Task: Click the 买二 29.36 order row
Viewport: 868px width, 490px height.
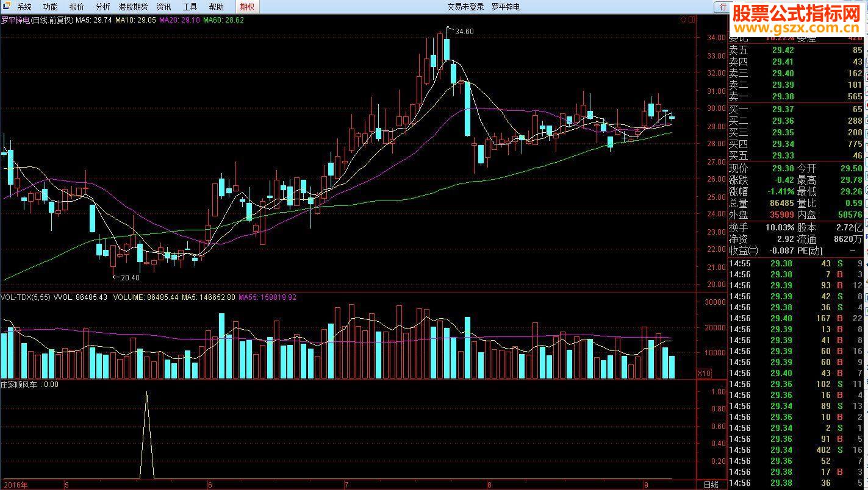Action: [x=796, y=121]
